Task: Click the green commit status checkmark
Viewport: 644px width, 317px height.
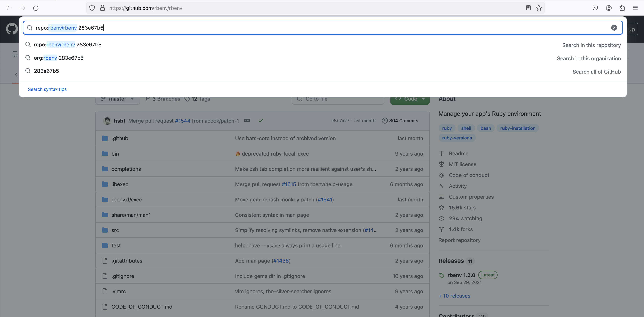Action: point(260,121)
